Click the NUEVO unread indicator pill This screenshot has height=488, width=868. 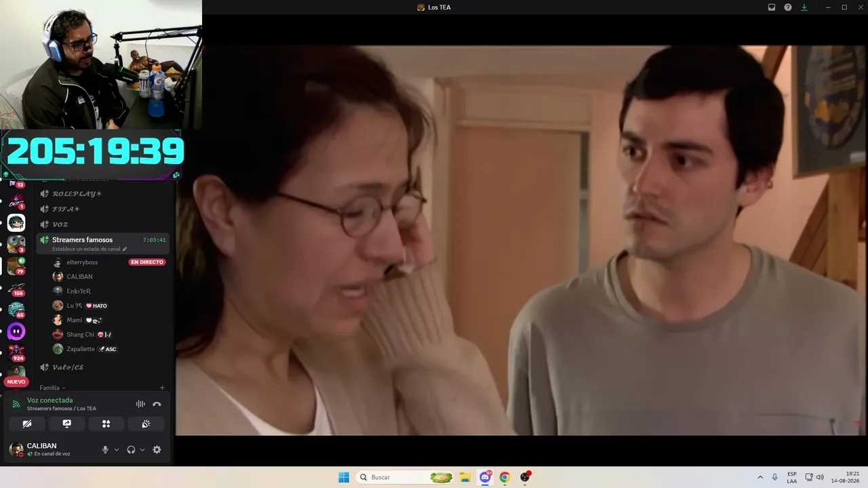coord(16,382)
